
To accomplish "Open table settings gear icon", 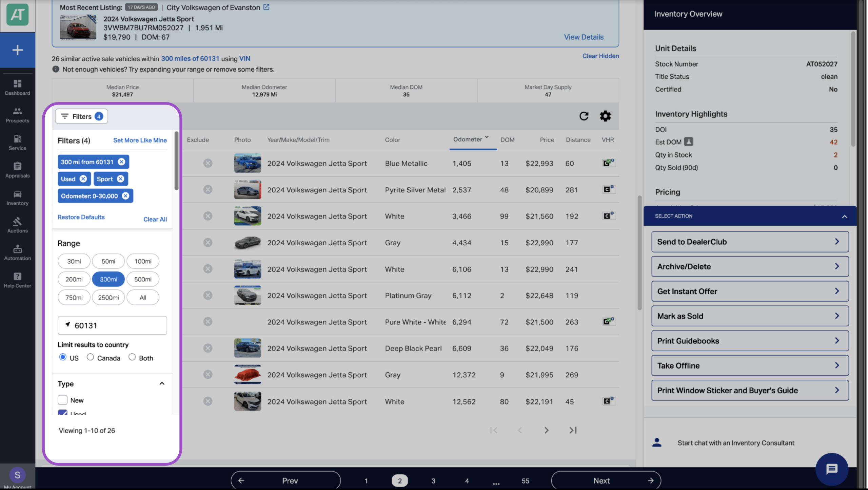I will (x=605, y=116).
